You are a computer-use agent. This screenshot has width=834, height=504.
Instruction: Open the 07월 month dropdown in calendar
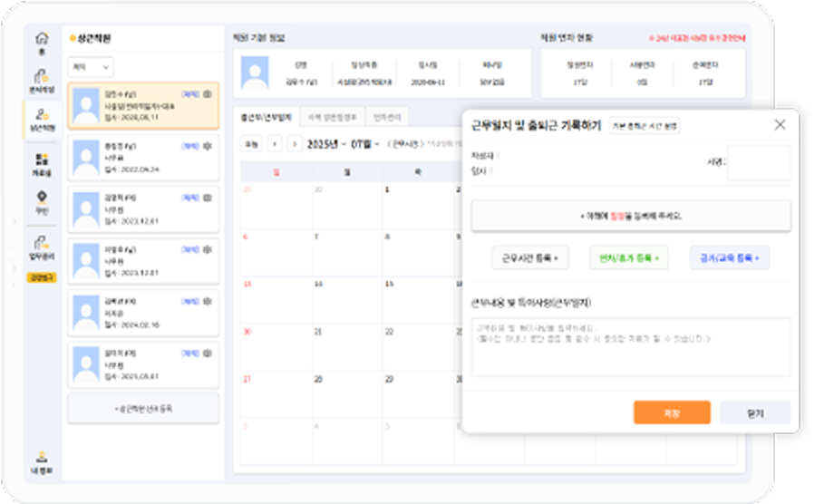tap(366, 144)
